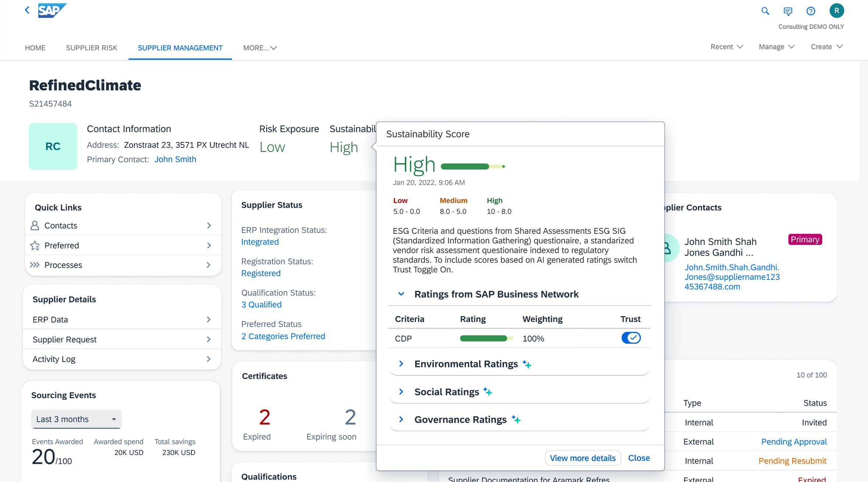868x482 pixels.
Task: Open the search icon in header
Action: point(765,11)
